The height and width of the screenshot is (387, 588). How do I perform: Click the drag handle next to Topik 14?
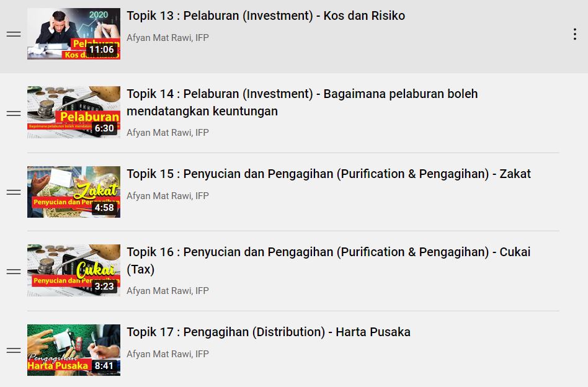[x=14, y=113]
